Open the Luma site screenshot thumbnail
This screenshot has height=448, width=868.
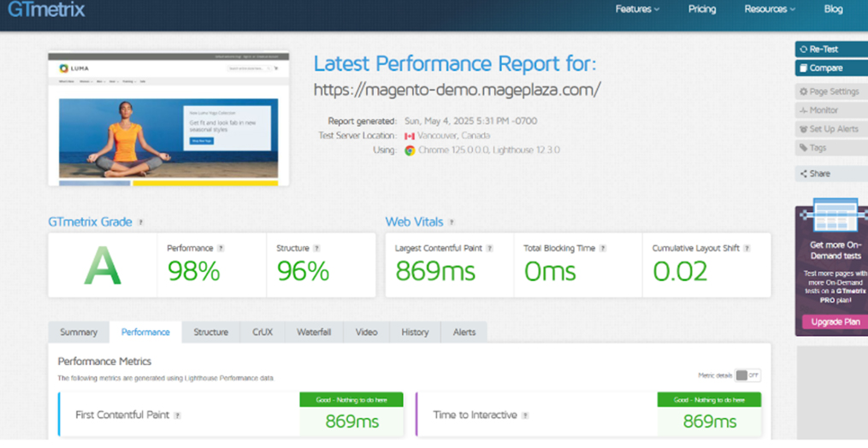click(x=168, y=119)
